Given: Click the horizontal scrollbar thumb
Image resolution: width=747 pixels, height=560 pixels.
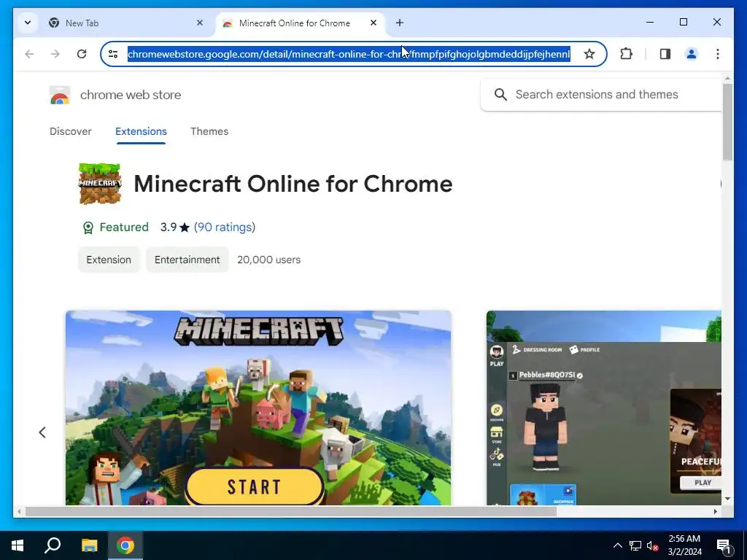Looking at the screenshot, I should point(290,511).
